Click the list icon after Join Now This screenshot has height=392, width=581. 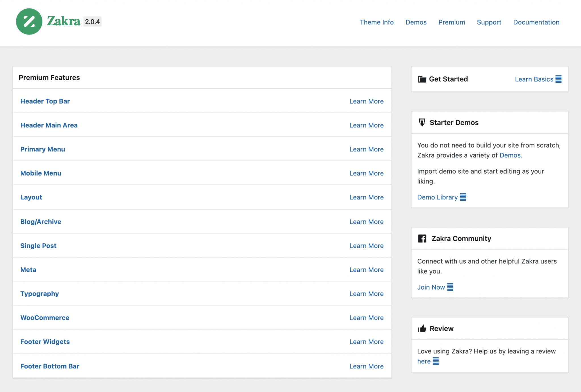pos(451,287)
